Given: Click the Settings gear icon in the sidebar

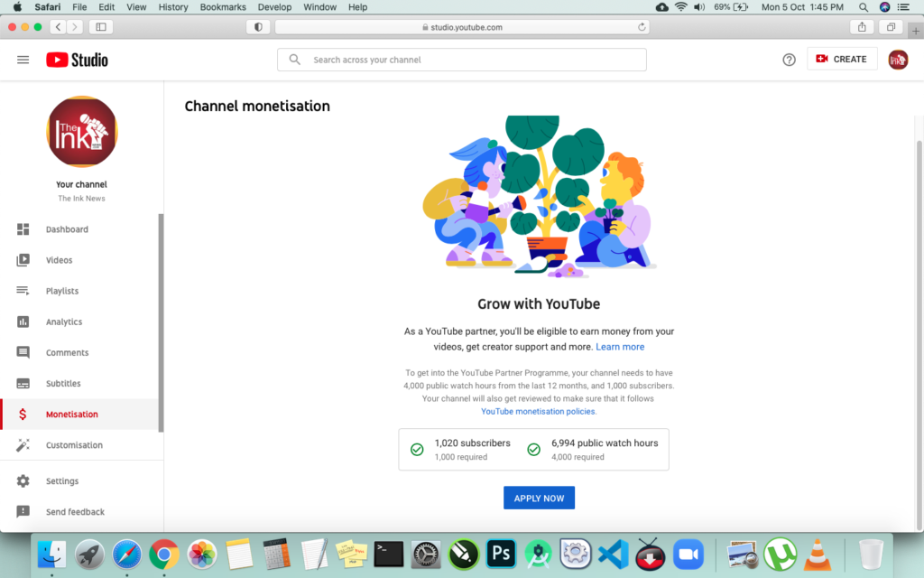Looking at the screenshot, I should 23,481.
